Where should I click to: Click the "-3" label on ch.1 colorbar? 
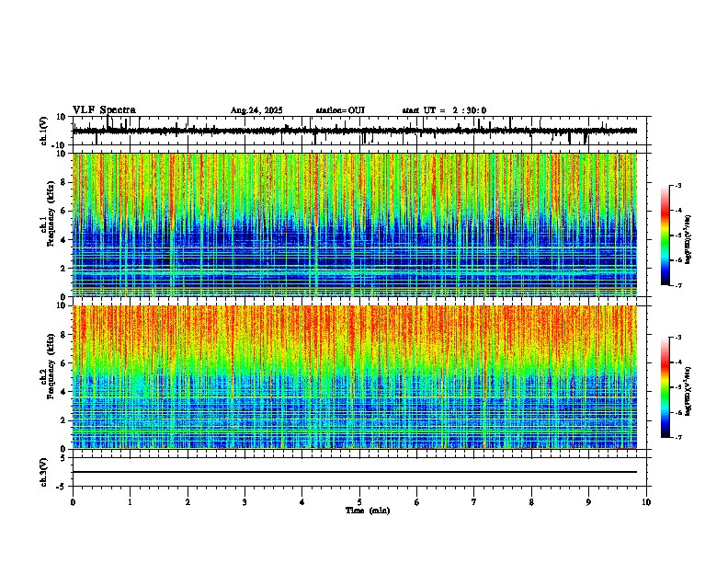(677, 186)
